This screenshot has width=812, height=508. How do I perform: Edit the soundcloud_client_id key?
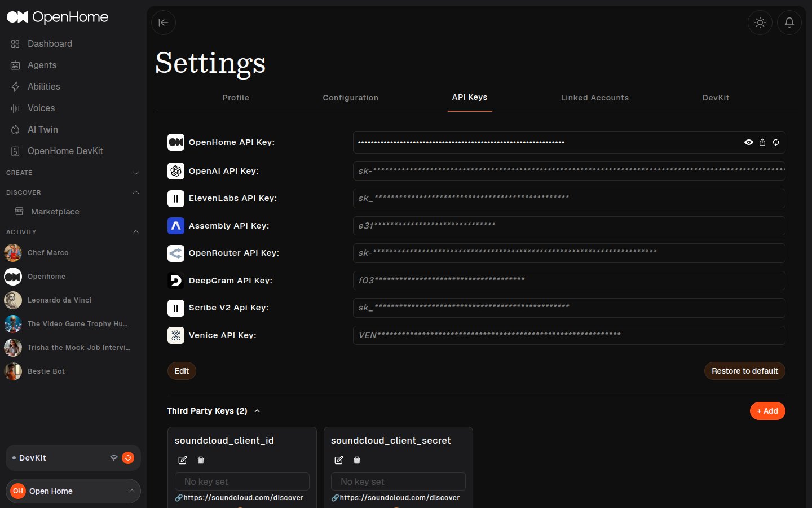183,460
